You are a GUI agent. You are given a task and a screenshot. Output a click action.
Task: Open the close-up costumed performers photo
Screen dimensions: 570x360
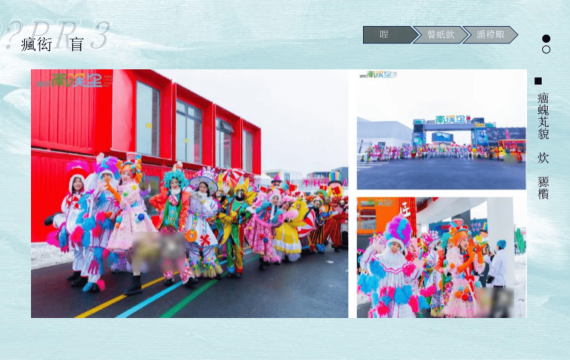441,257
